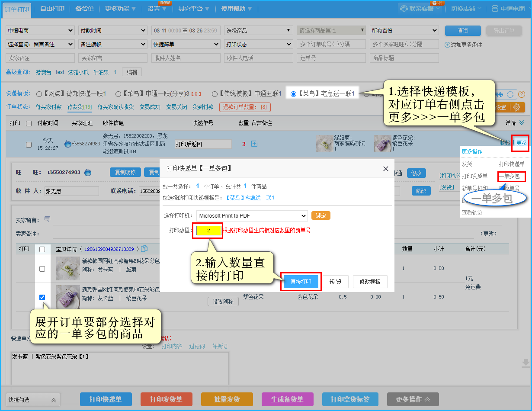Check the order row checkbox for 张无忌
This screenshot has height=411, width=532.
coord(29,144)
